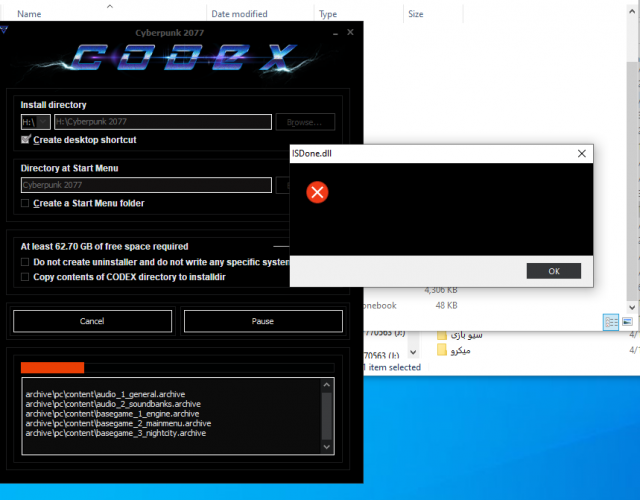The height and width of the screenshot is (500, 640).
Task: Check Do not create uninstaller option
Action: [x=26, y=262]
